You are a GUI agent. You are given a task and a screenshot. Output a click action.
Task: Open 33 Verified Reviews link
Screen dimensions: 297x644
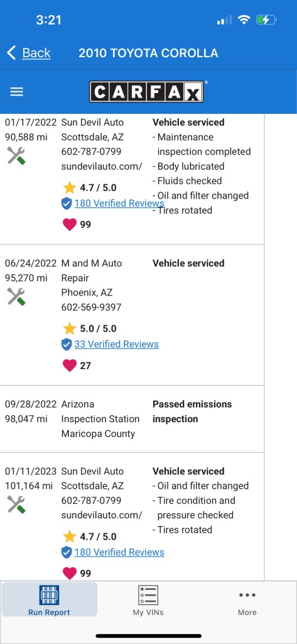point(117,344)
